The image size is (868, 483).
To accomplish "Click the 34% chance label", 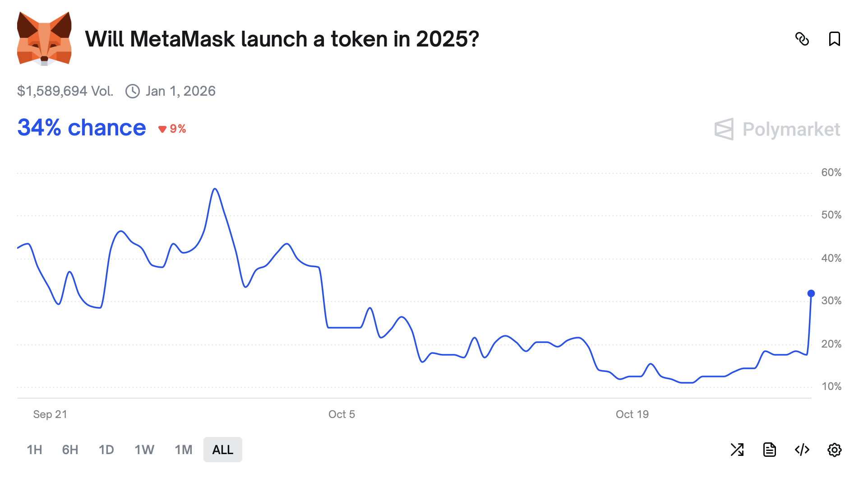I will 82,128.
